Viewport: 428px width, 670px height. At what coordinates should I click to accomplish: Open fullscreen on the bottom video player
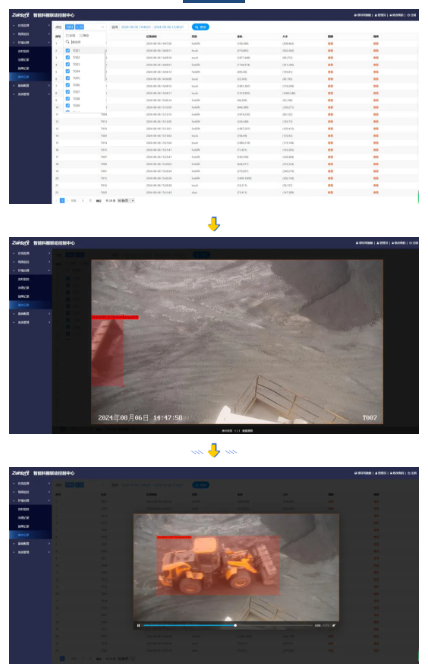coord(334,625)
